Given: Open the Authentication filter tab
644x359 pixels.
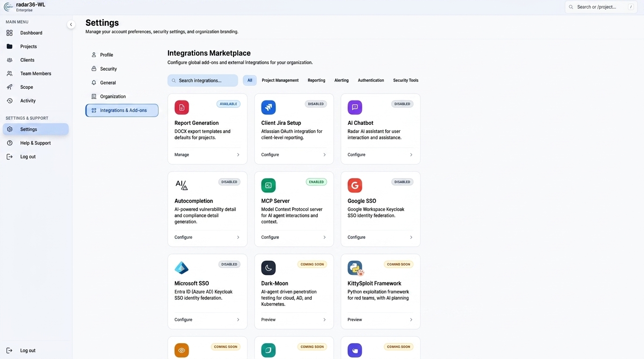Looking at the screenshot, I should click(x=371, y=80).
